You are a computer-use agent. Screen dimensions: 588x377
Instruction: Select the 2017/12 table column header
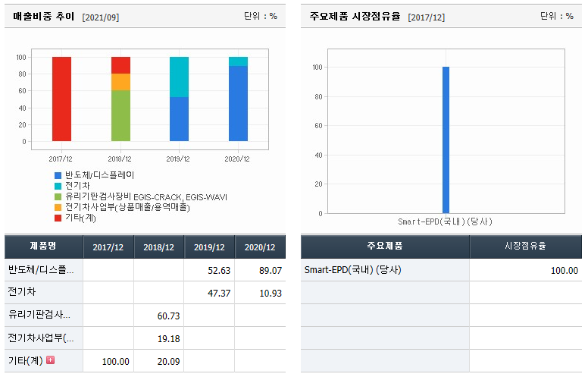[x=108, y=247]
